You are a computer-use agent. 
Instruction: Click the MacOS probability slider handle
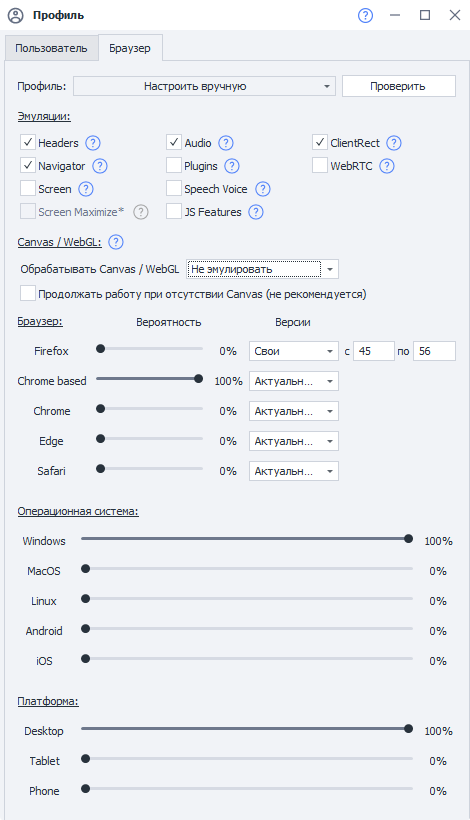tap(85, 569)
